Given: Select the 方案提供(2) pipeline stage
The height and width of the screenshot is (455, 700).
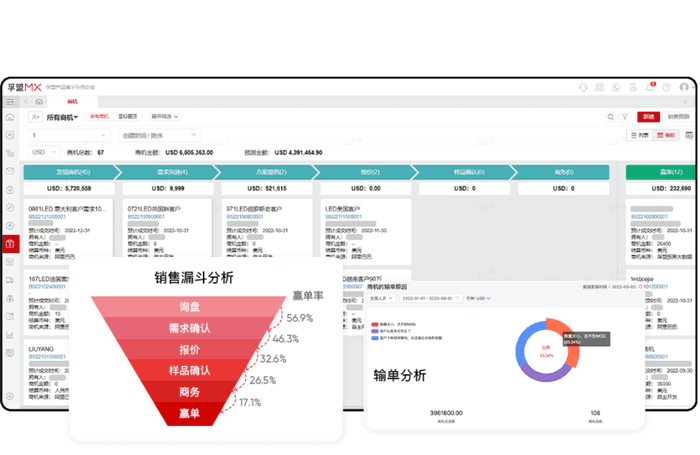Looking at the screenshot, I should point(269,172).
